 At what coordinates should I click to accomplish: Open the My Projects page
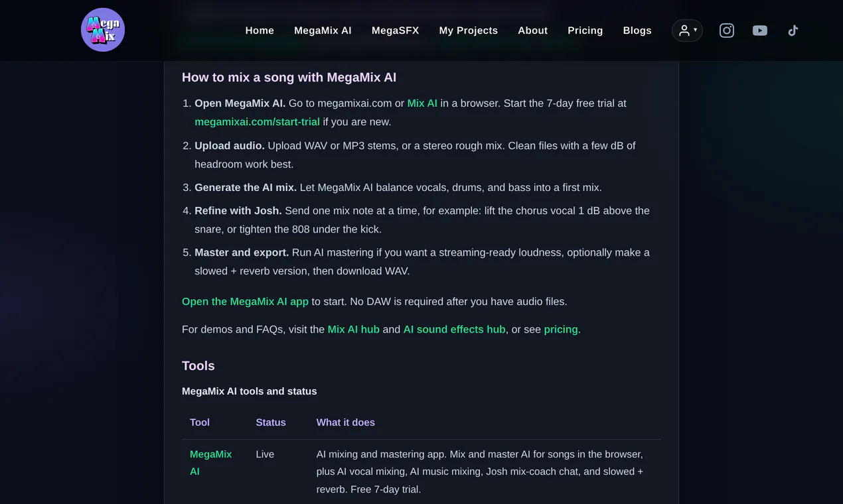tap(468, 31)
